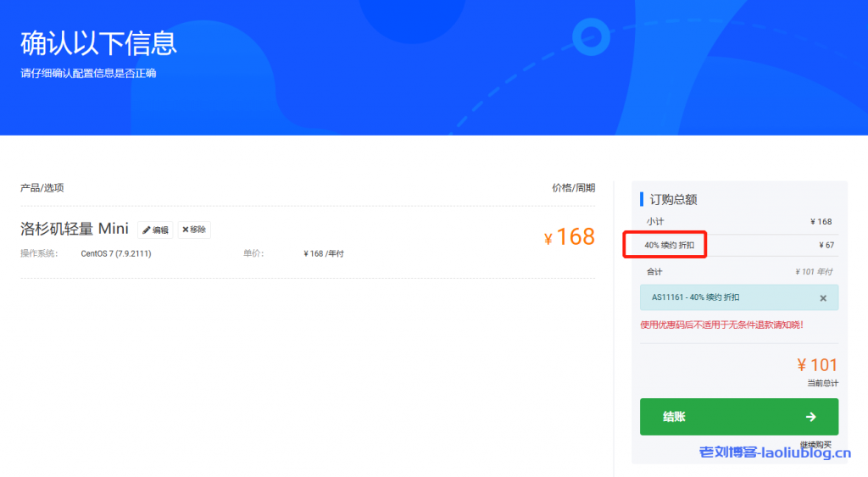Remove product with the 移除 button

(x=194, y=230)
